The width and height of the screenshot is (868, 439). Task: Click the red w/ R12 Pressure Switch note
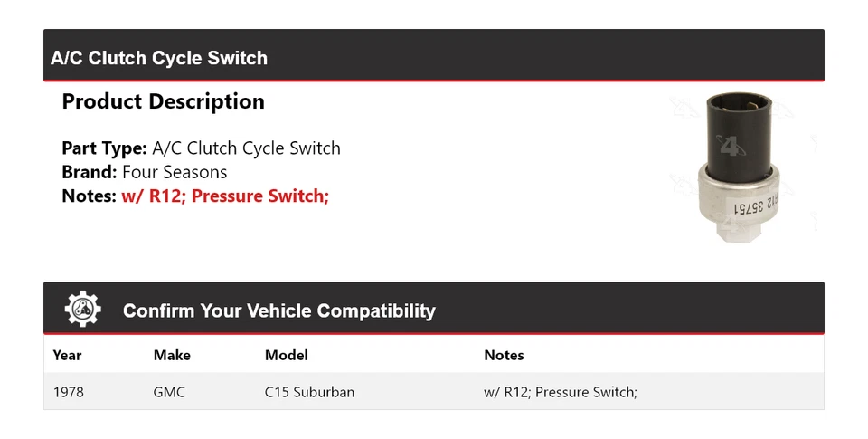tap(225, 196)
